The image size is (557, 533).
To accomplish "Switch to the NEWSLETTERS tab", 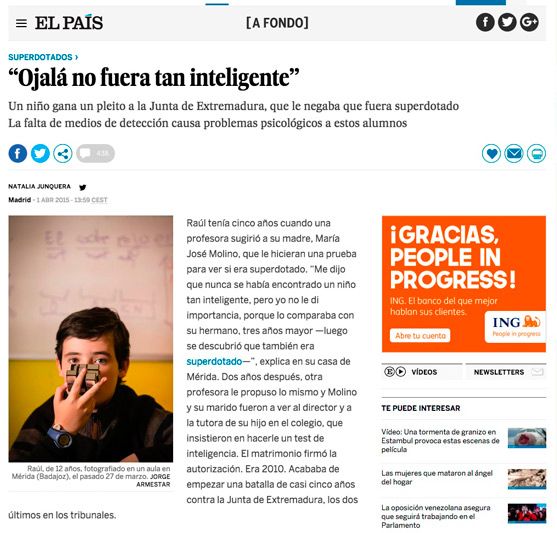I will click(505, 372).
